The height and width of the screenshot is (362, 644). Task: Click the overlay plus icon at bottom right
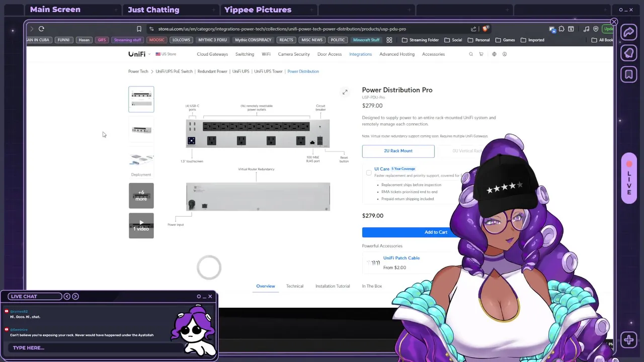click(629, 340)
